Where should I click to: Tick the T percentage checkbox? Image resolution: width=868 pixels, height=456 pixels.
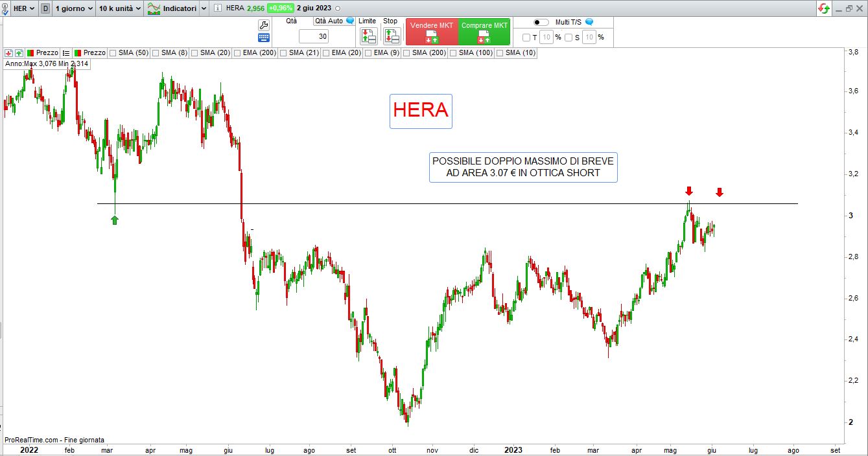(x=526, y=38)
